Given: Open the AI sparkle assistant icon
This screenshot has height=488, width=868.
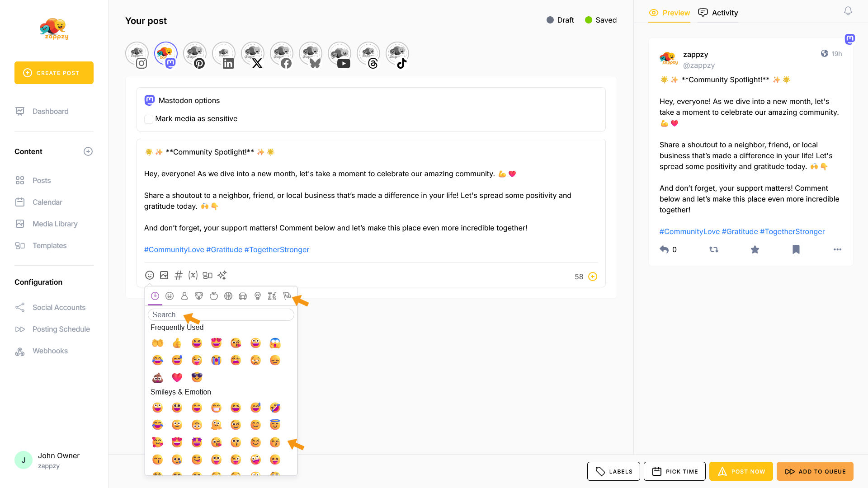Looking at the screenshot, I should [222, 275].
